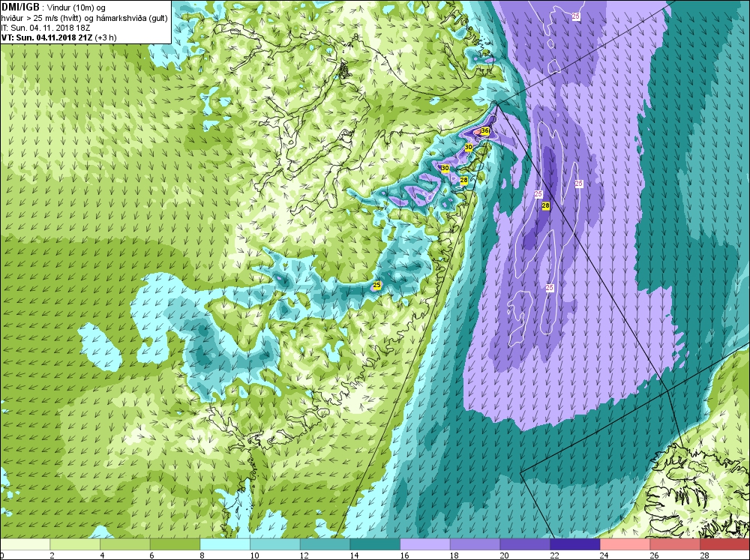
Task: Pick the 24–26 m/s pink legend swatch
Action: [625, 544]
